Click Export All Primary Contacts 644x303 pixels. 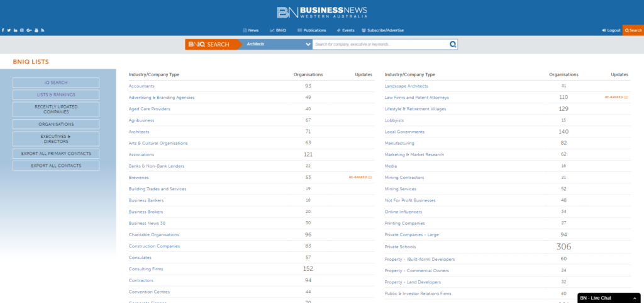56,154
